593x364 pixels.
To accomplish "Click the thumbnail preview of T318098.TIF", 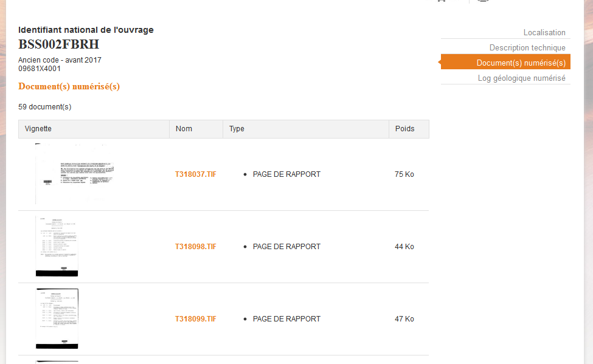I will (x=57, y=247).
